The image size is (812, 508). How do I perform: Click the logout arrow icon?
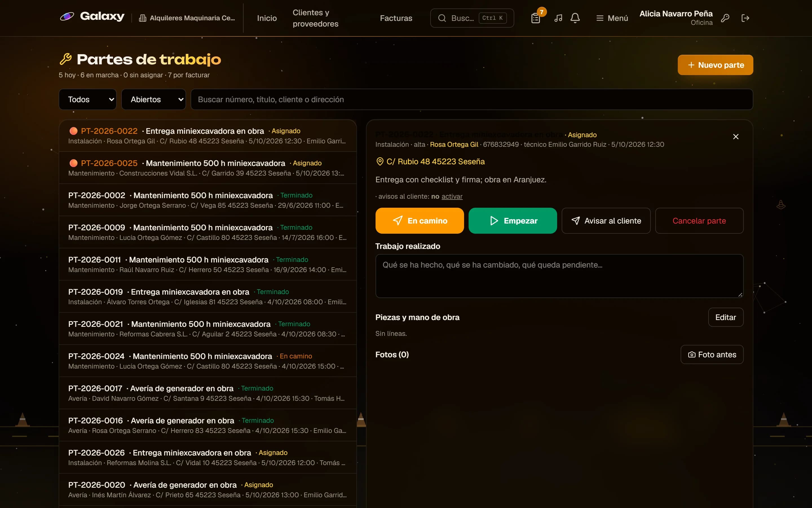click(x=745, y=18)
